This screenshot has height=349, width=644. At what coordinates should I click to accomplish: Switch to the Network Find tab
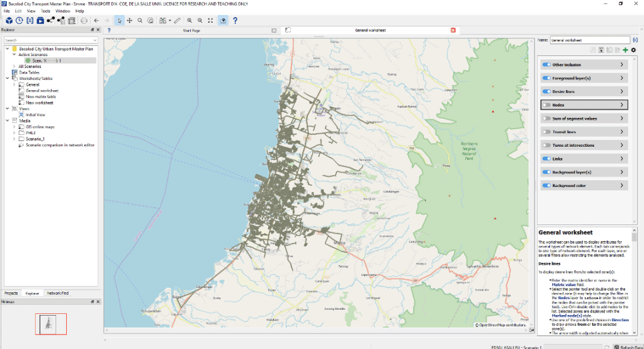coord(57,293)
